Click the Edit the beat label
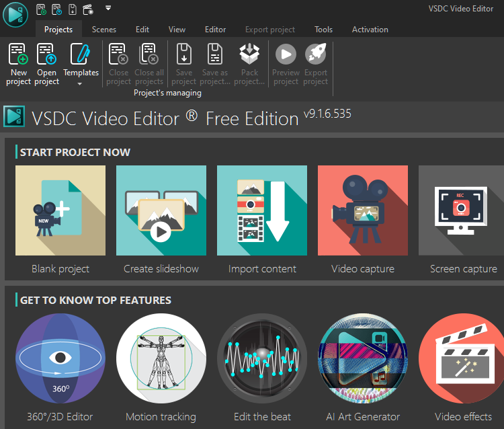This screenshot has height=429, width=504. click(262, 417)
